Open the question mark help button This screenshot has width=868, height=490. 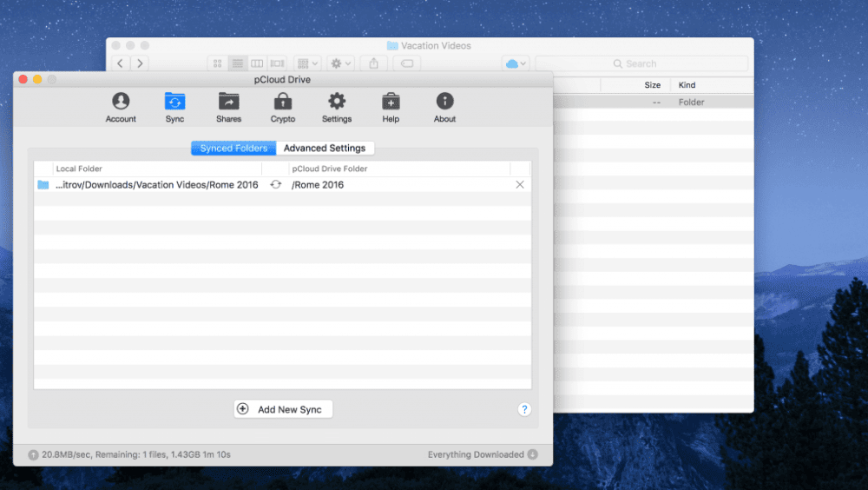[x=524, y=409]
